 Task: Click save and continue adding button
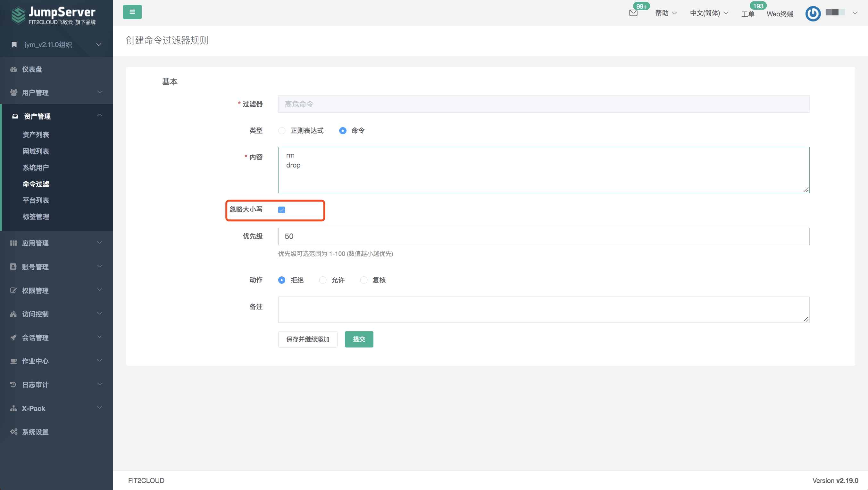click(x=307, y=339)
